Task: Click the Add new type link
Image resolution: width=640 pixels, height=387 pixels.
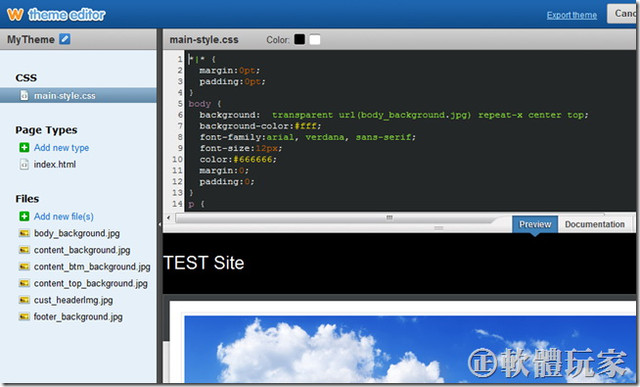Action: tap(61, 147)
